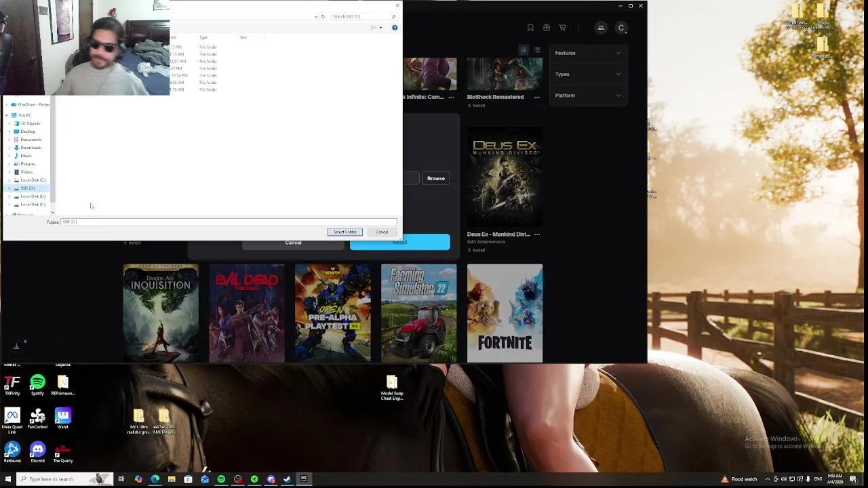Click Cancel in Epic install dialog
868x488 pixels.
(293, 243)
